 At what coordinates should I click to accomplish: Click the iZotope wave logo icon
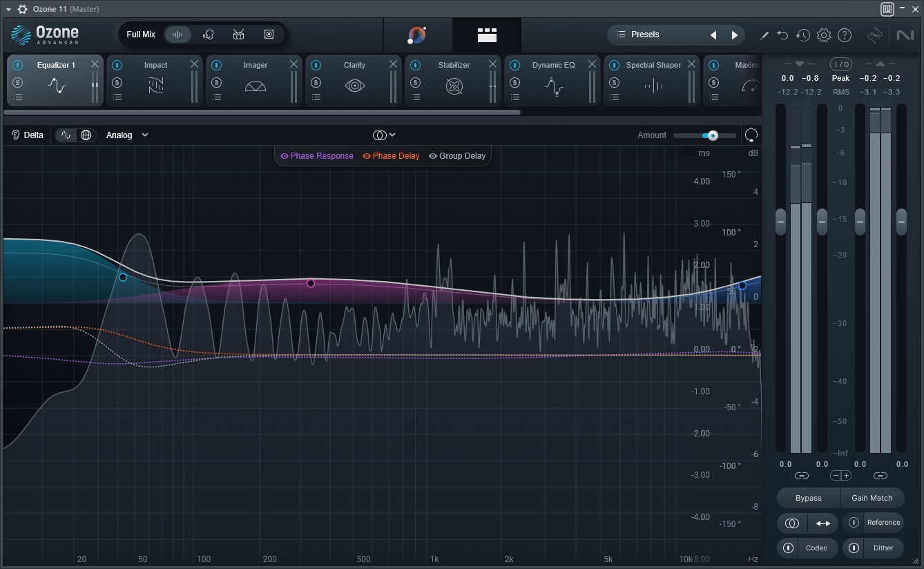(875, 35)
